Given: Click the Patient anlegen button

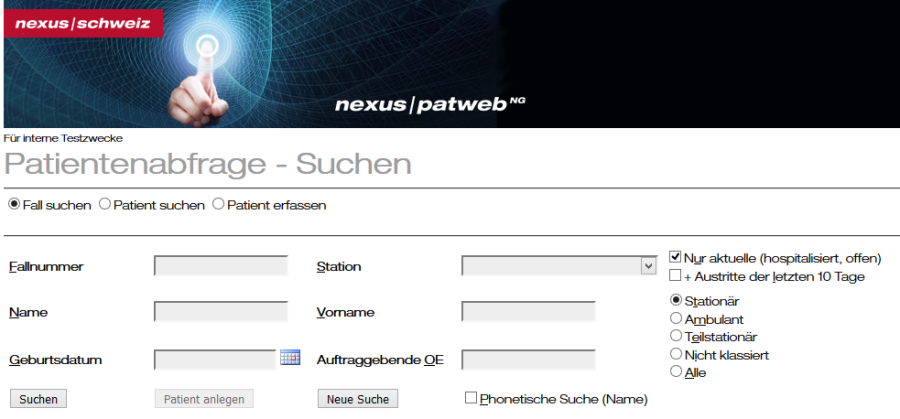Looking at the screenshot, I should 204,399.
